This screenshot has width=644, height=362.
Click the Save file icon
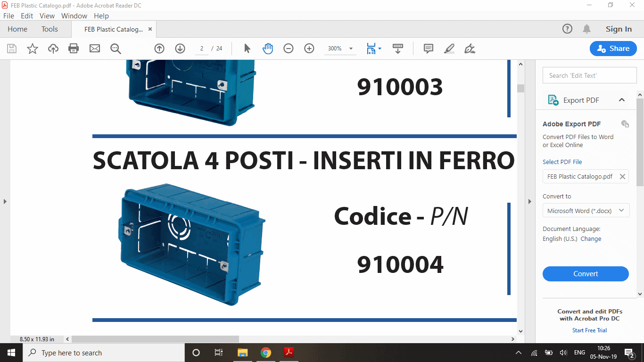pos(12,49)
